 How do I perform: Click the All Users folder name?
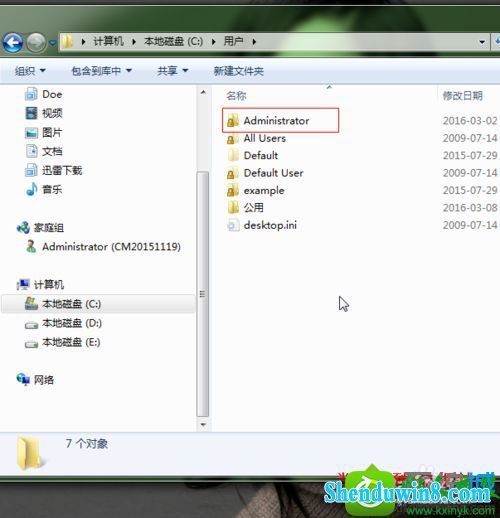pyautogui.click(x=265, y=138)
